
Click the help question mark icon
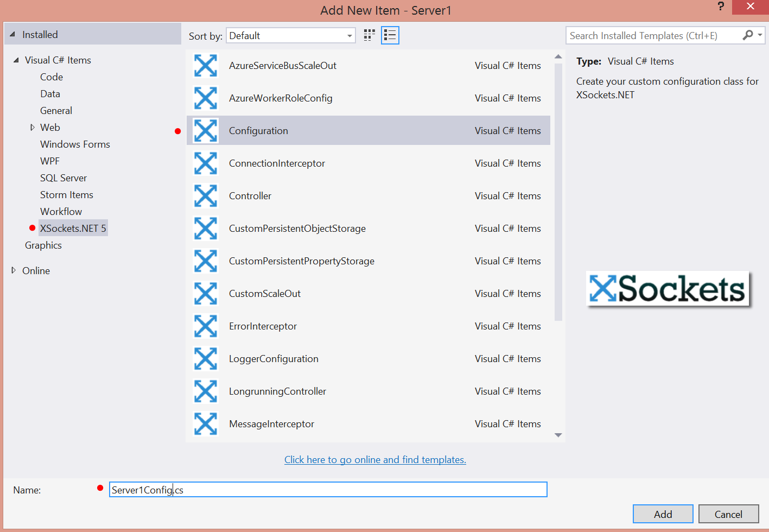(x=721, y=7)
